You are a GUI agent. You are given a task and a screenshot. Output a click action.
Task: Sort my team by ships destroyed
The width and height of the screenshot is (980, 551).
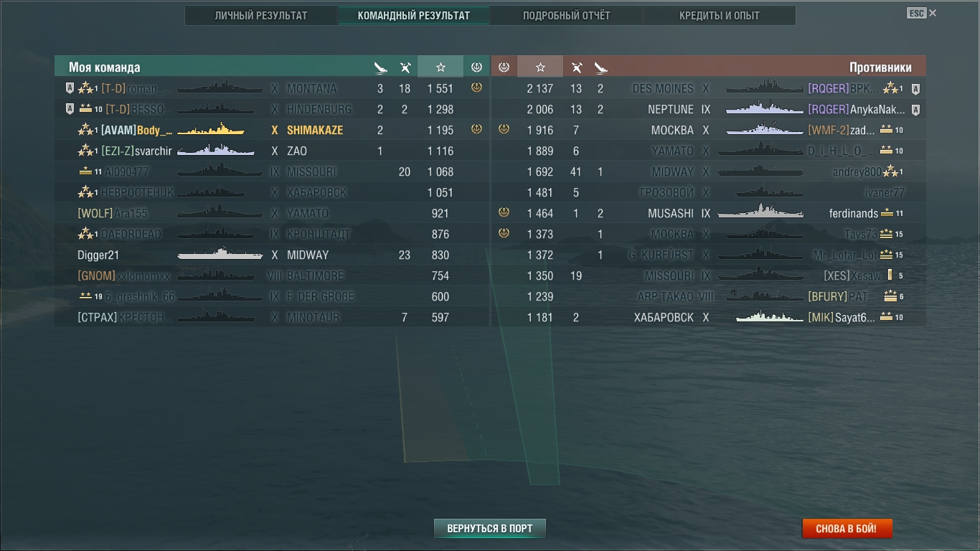coord(380,67)
